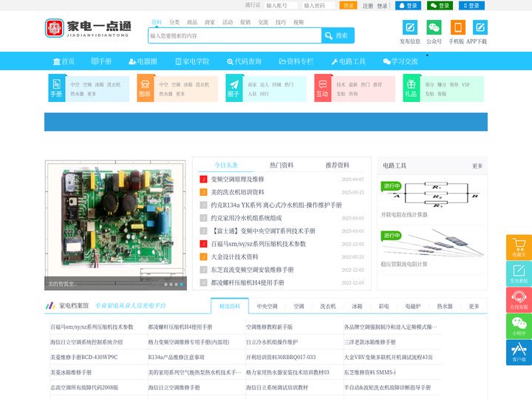Viewport: 532px width, 399px height.
Task: Open the 稳压管限流电阻计算 thumbnail
Action: click(x=432, y=243)
